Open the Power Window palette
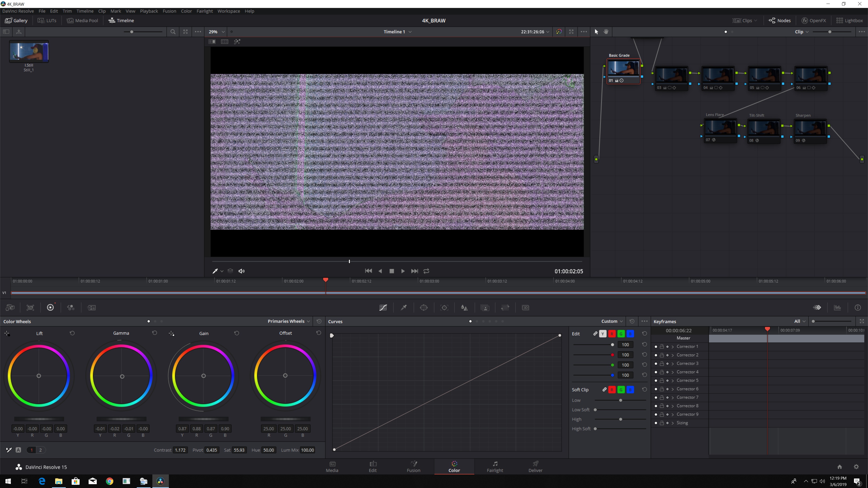Image resolution: width=868 pixels, height=488 pixels. 424,307
